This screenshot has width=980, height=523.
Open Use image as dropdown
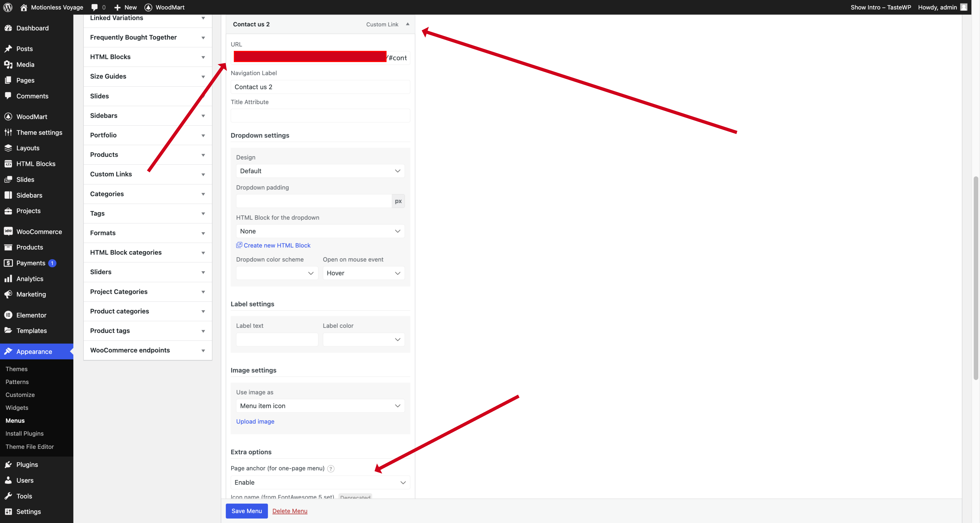pyautogui.click(x=320, y=406)
